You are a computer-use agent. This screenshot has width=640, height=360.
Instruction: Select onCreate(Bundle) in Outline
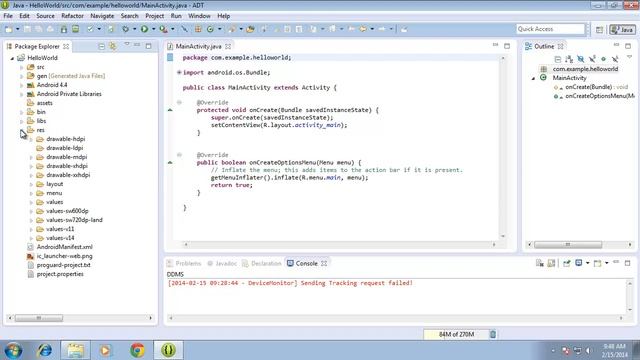point(590,87)
